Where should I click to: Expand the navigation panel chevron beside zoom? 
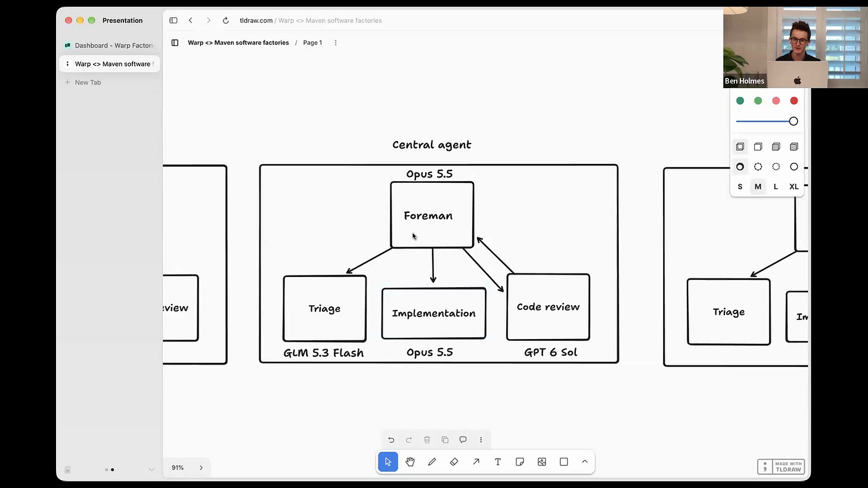(201, 468)
